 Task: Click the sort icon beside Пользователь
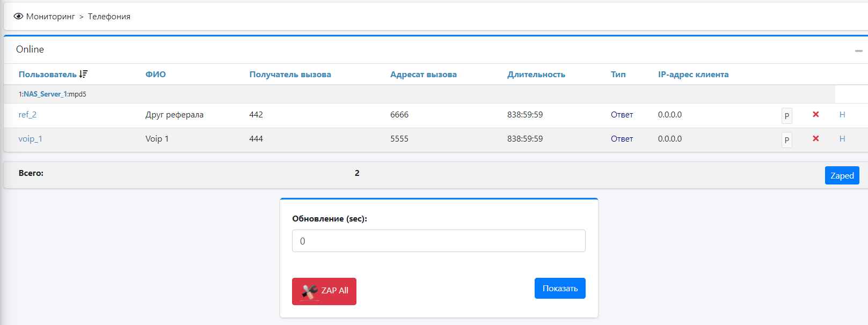click(x=83, y=74)
